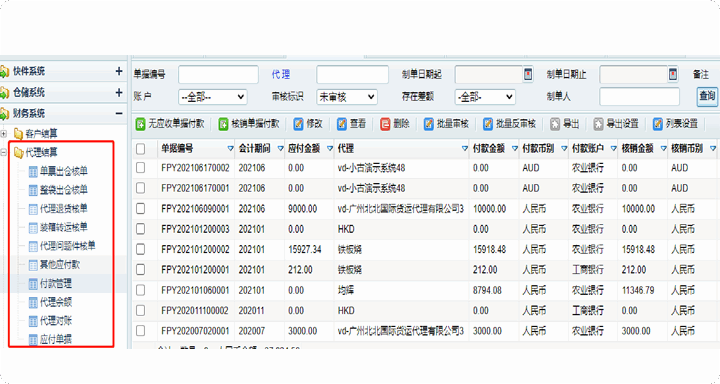Check the select-all header checkbox

tap(141, 148)
